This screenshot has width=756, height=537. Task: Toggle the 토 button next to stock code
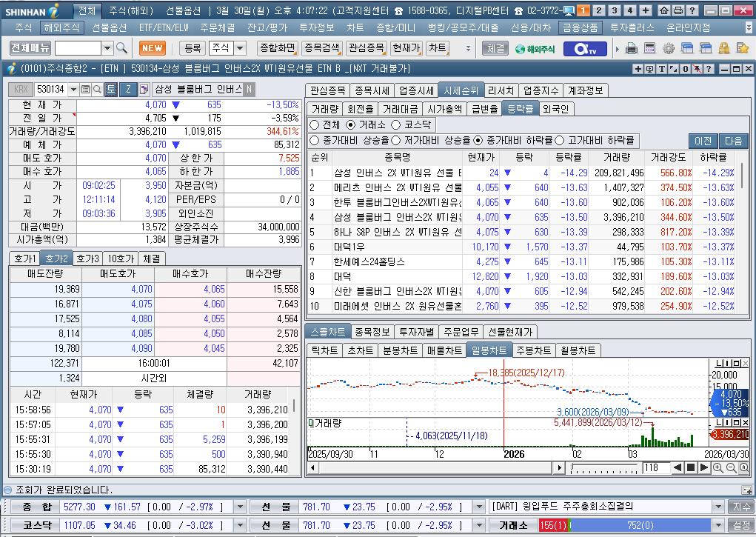pos(111,90)
